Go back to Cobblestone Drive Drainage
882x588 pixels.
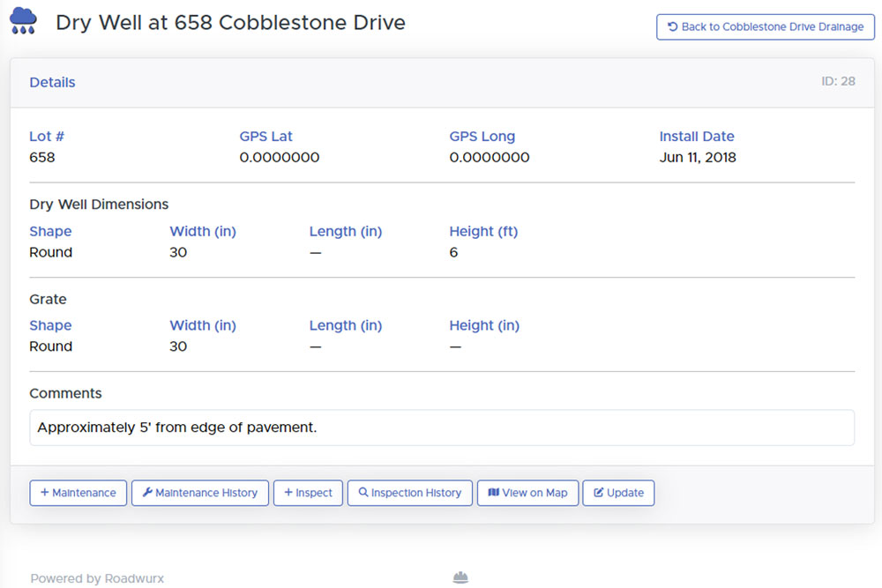coord(765,27)
